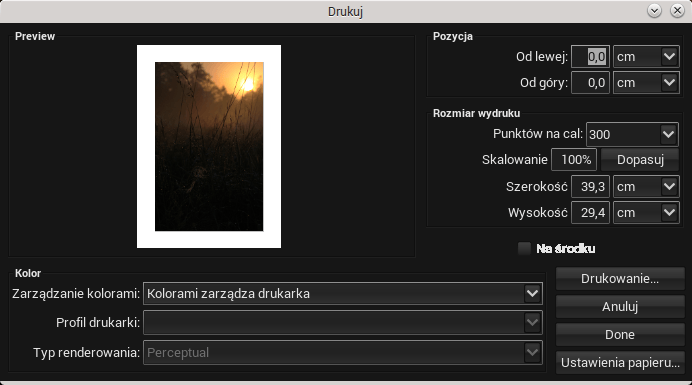Click the Od lewej position input field
Viewport: 692px width, 385px height.
(x=590, y=57)
